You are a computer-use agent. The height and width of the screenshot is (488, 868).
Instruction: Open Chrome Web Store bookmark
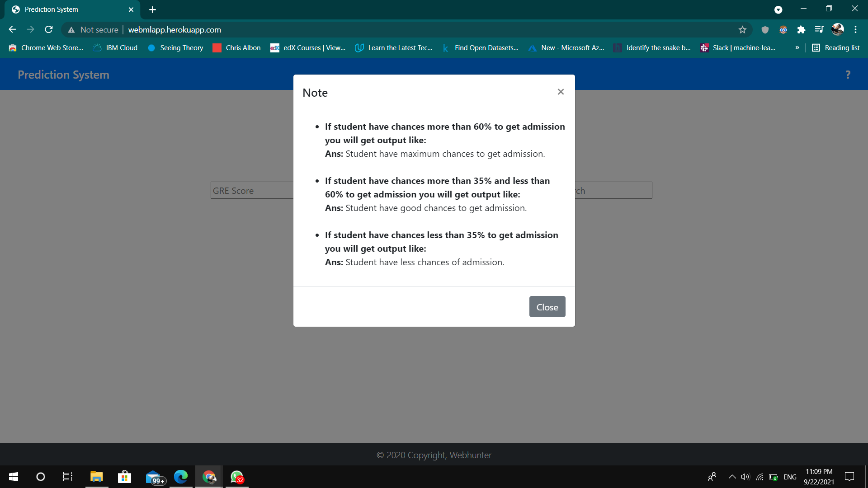click(x=46, y=47)
